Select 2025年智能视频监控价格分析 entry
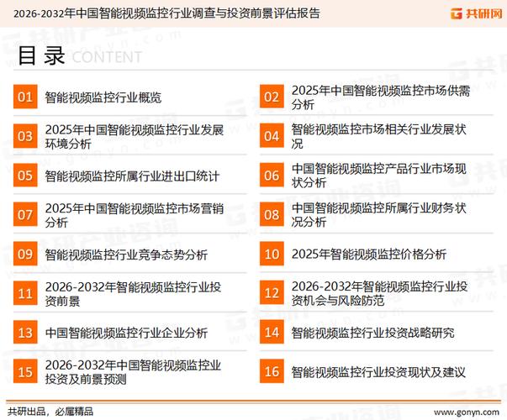The width and height of the screenshot is (507, 420). pyautogui.click(x=369, y=254)
